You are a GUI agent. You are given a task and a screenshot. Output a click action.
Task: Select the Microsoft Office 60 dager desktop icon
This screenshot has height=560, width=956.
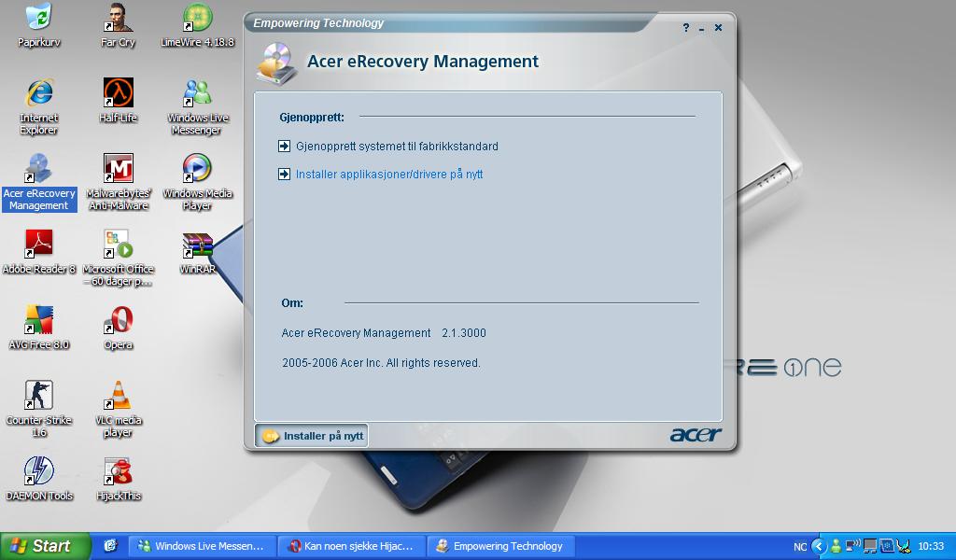pos(118,258)
